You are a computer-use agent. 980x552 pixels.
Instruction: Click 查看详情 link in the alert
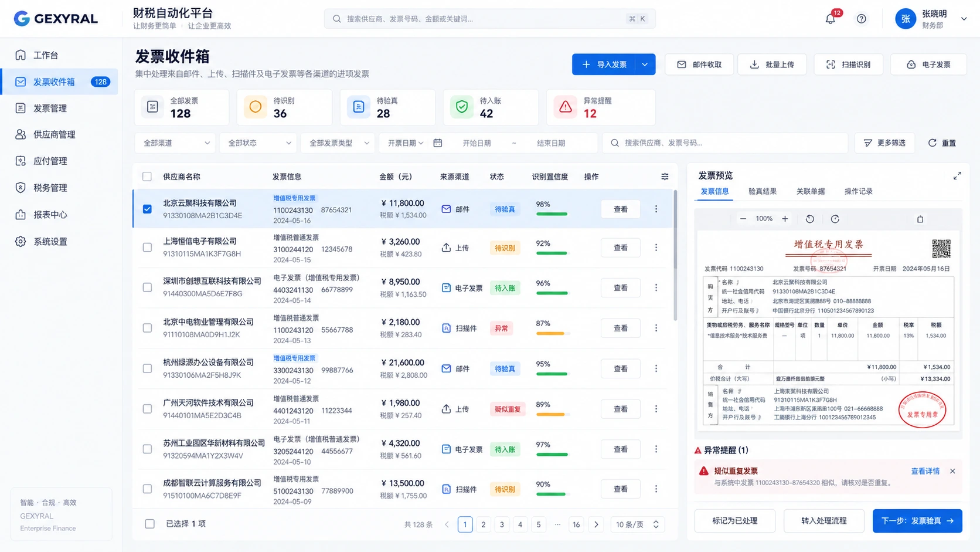pyautogui.click(x=925, y=471)
